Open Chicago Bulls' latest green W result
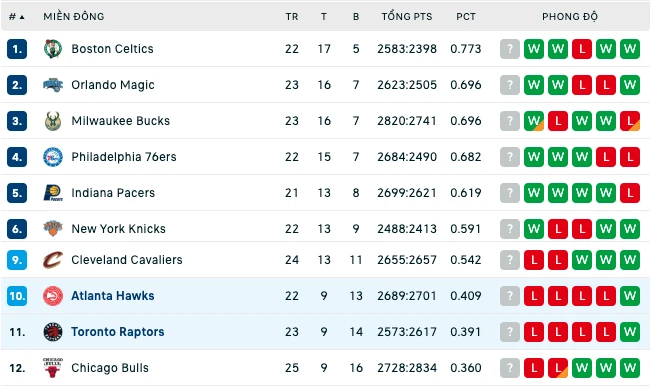Viewport: 652px width, 387px height. click(x=630, y=368)
